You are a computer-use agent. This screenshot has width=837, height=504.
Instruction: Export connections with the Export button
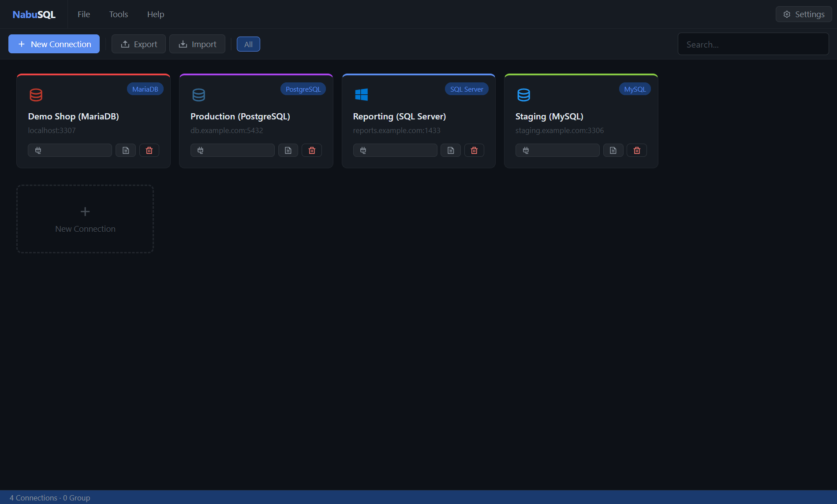(138, 44)
